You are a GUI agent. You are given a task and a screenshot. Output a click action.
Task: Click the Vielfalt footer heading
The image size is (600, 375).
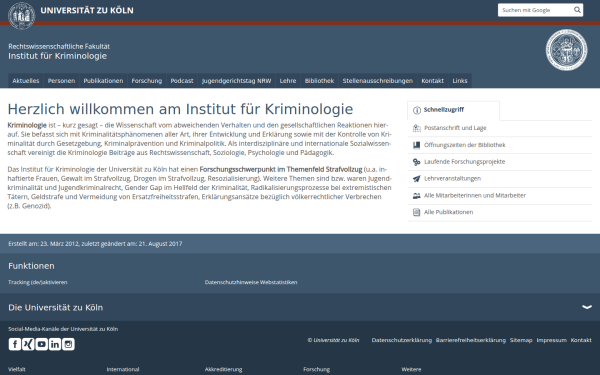17,370
